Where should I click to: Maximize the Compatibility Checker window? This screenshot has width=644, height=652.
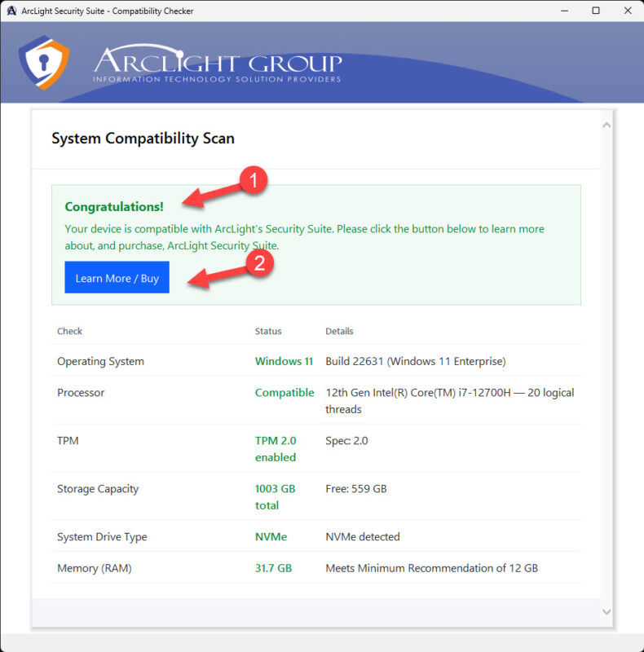click(x=596, y=11)
